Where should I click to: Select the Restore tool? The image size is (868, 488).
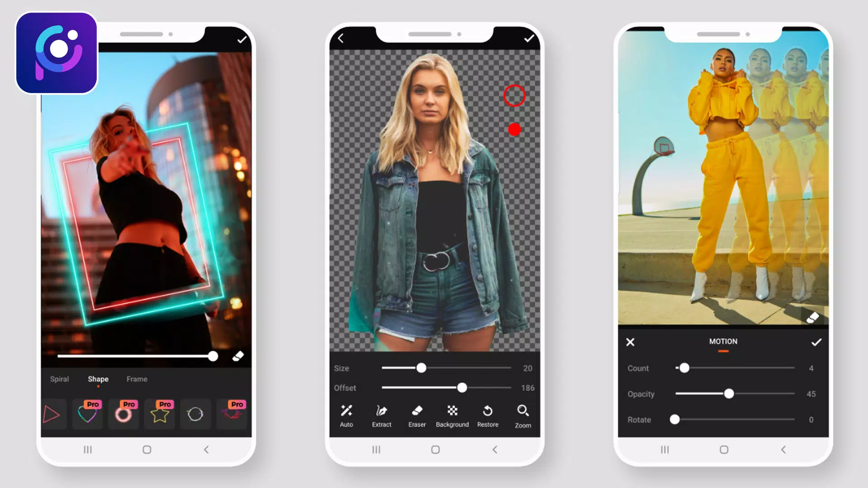pyautogui.click(x=488, y=415)
